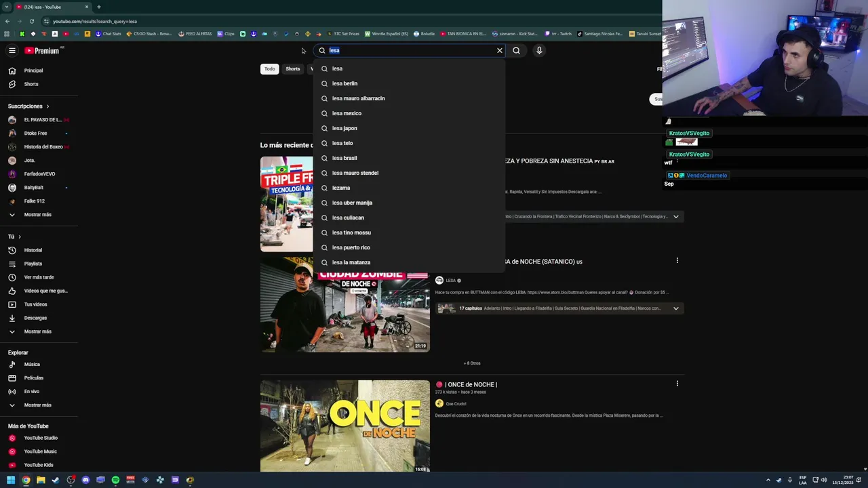This screenshot has height=488, width=868.
Task: Choose the lesa puerto rico suggestion
Action: pyautogui.click(x=410, y=247)
